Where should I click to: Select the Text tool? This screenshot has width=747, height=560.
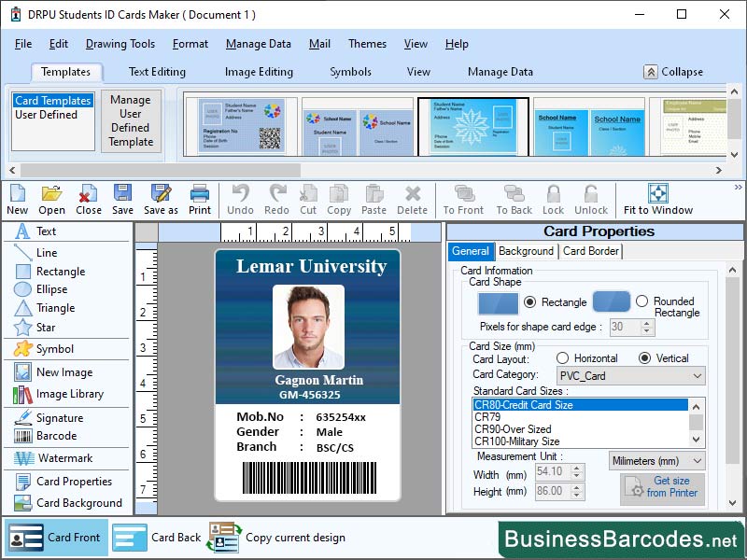pyautogui.click(x=43, y=231)
